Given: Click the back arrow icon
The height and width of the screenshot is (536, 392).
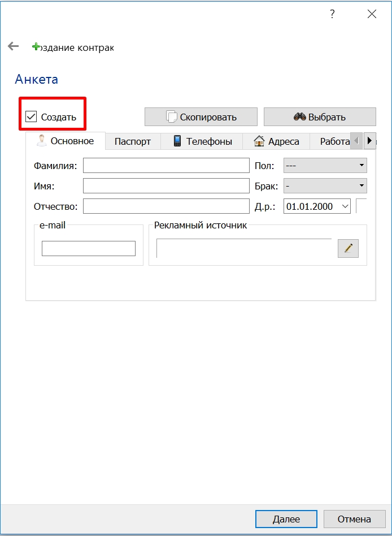Looking at the screenshot, I should coord(13,46).
